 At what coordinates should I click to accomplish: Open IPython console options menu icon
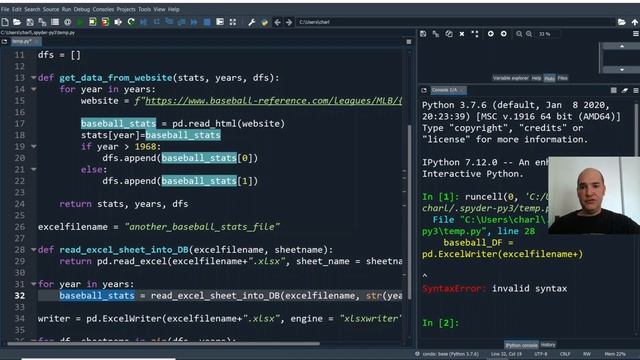636,90
